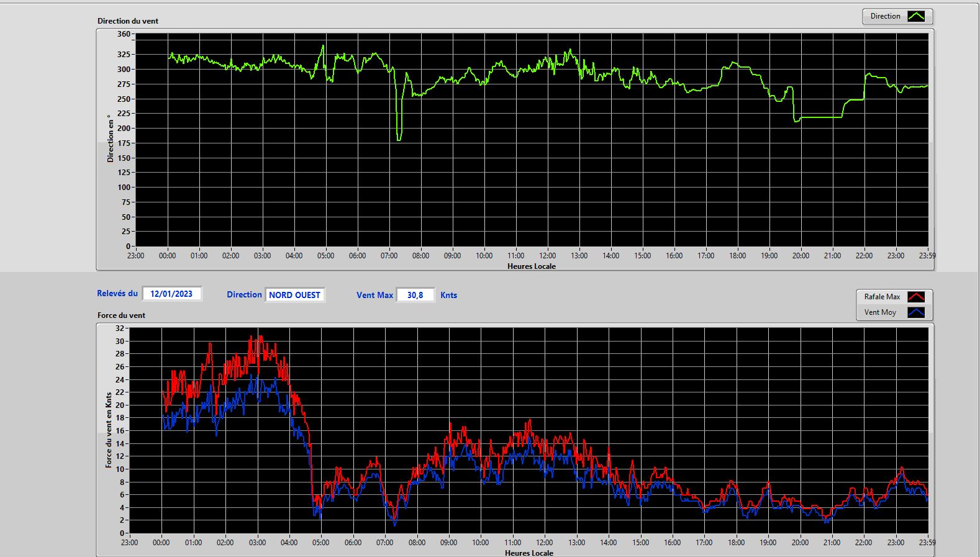Screen dimensions: 980x557
Task: Click the 275 value on the direction axis
Action: pyautogui.click(x=124, y=84)
